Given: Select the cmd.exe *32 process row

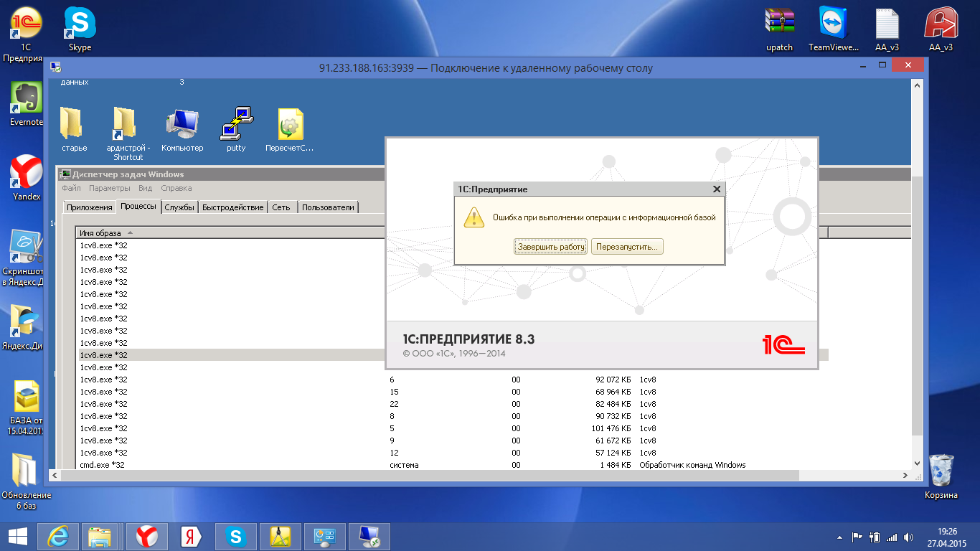Looking at the screenshot, I should pos(102,465).
